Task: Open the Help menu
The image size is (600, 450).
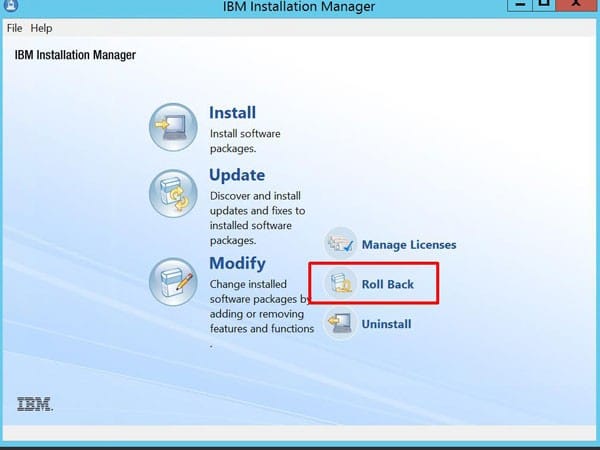Action: pos(41,28)
